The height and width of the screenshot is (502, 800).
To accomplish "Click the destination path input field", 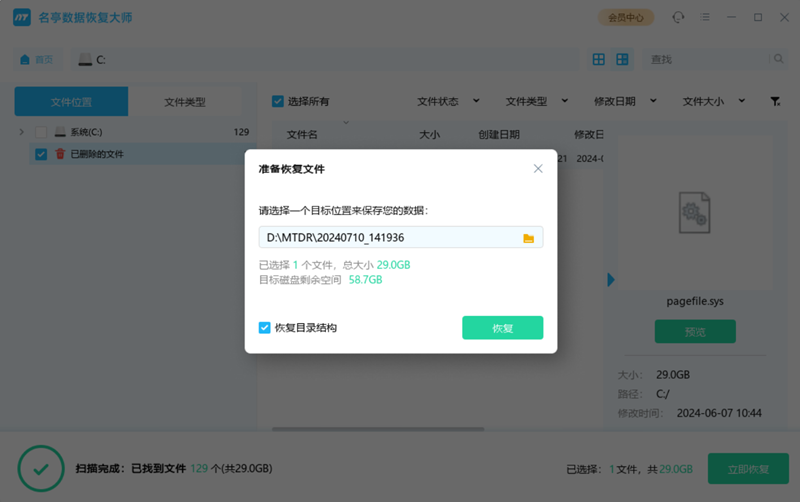I will click(x=401, y=237).
